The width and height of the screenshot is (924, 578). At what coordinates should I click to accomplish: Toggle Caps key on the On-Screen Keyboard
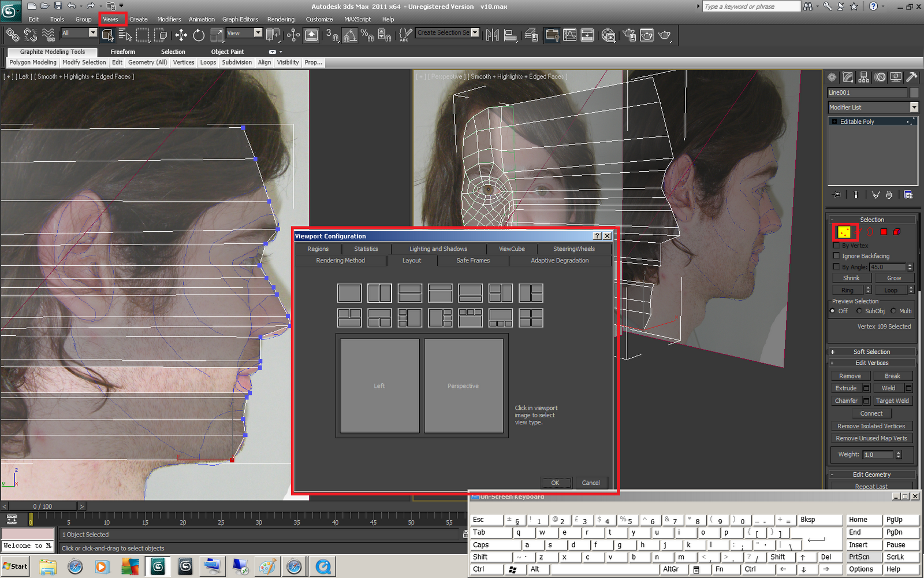click(x=495, y=544)
